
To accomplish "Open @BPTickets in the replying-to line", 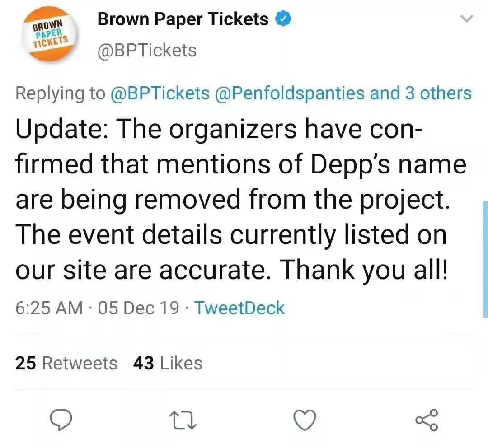I will tap(160, 93).
